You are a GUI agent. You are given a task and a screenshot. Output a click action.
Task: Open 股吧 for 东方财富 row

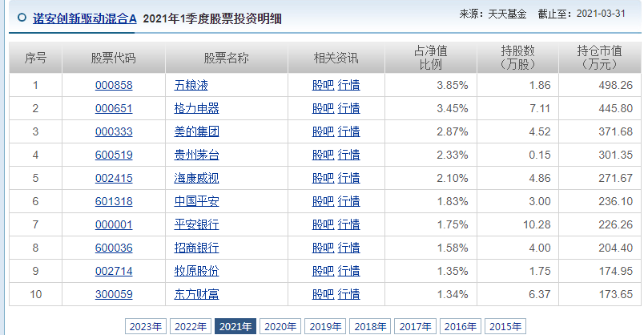(x=324, y=294)
